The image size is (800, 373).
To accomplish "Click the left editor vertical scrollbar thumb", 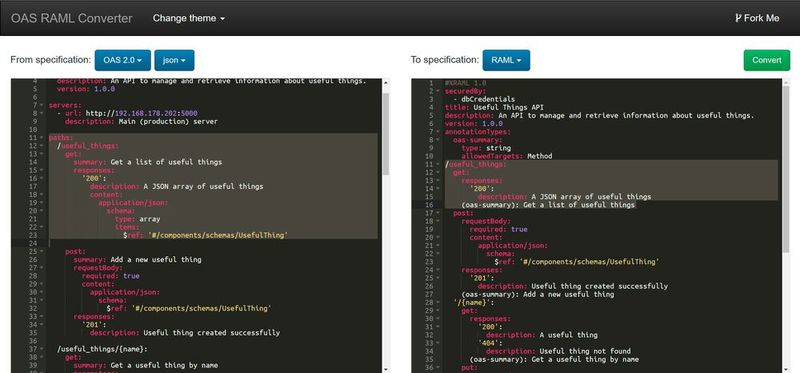I will coord(386,134).
